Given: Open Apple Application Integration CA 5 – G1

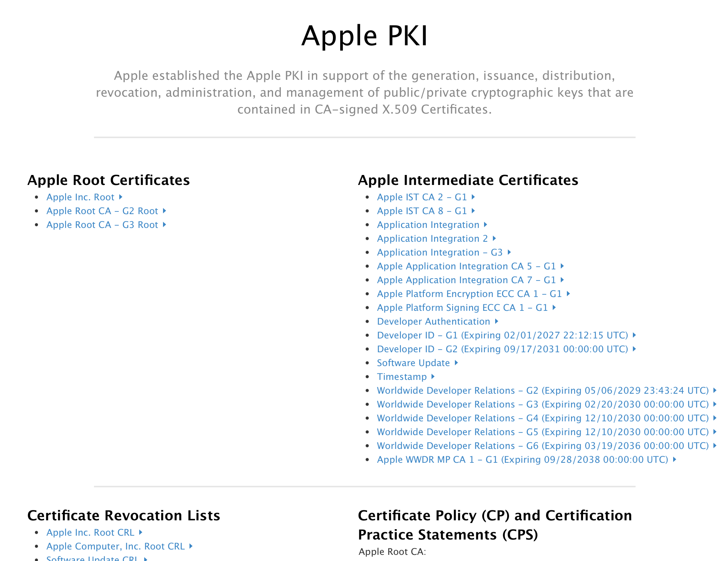Looking at the screenshot, I should 471,266.
